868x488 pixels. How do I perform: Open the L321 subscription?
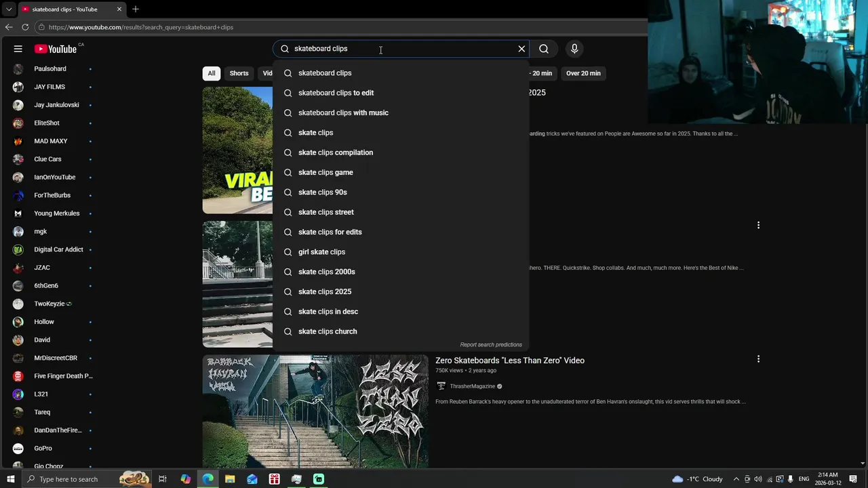click(x=54, y=394)
